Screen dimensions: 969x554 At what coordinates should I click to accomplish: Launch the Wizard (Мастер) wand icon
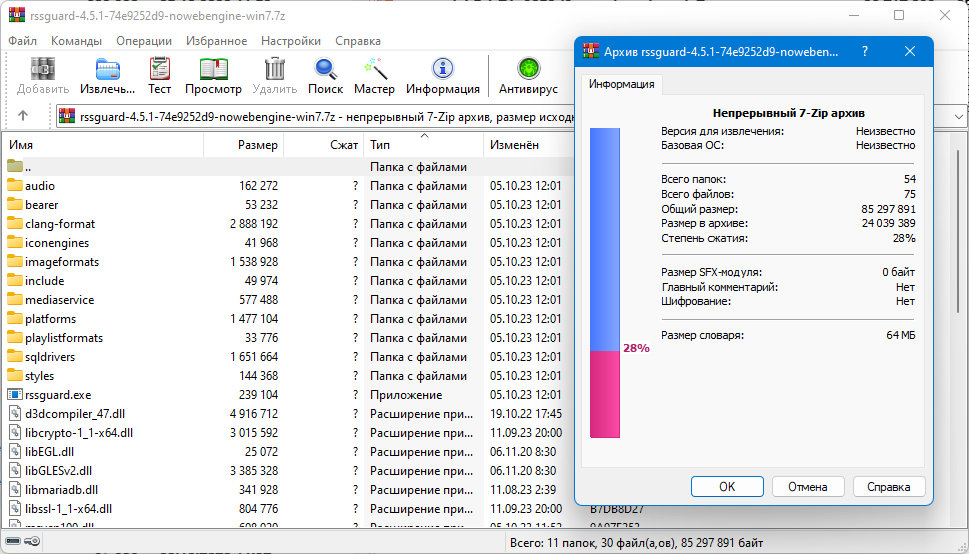point(375,69)
